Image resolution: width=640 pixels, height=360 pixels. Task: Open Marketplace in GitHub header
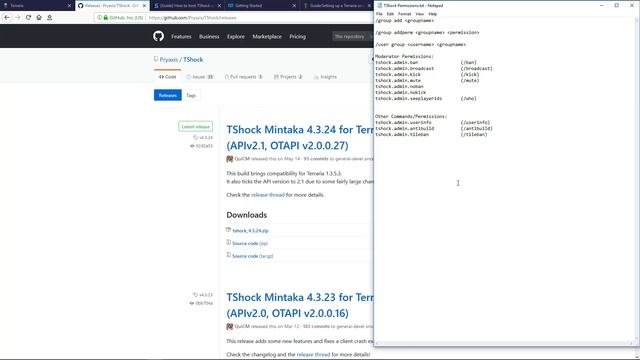[267, 36]
